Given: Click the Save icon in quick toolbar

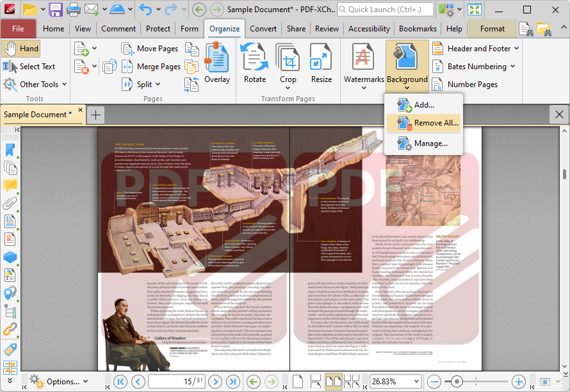Looking at the screenshot, I should point(56,10).
